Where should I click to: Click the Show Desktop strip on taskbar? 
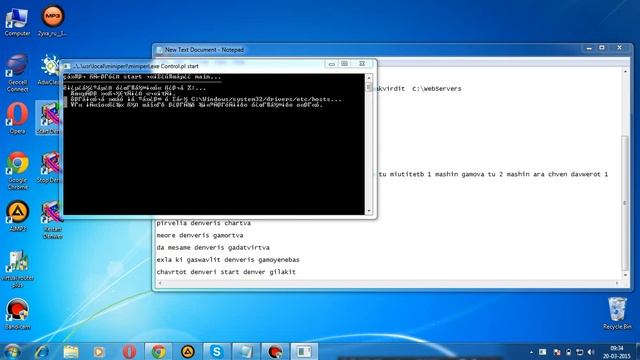coord(637,351)
